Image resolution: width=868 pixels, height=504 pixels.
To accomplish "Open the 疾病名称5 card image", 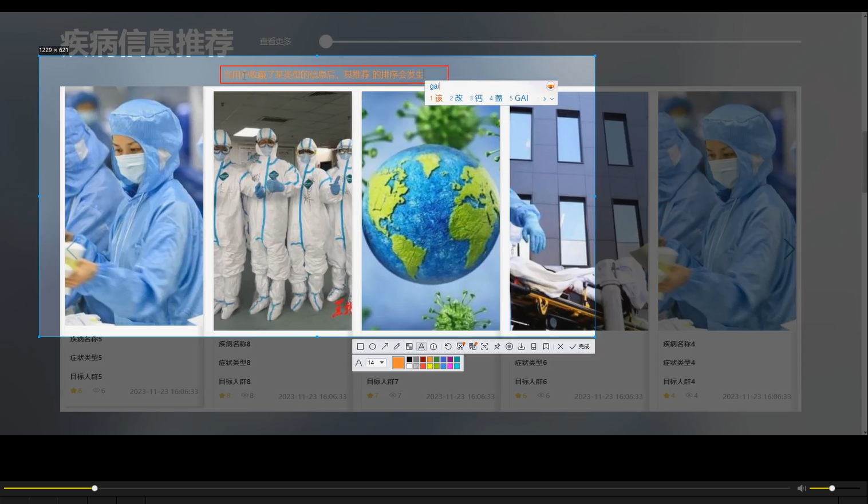I will [x=134, y=206].
